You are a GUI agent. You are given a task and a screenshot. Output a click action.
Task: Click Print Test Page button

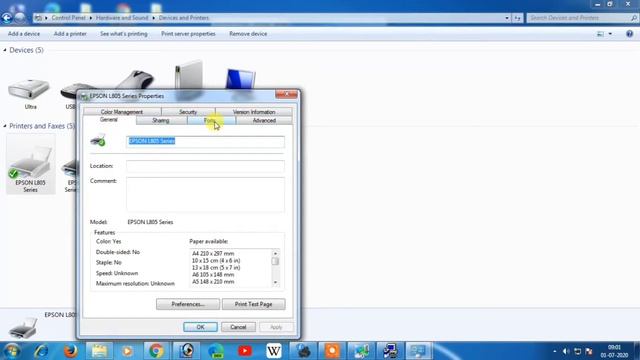253,304
